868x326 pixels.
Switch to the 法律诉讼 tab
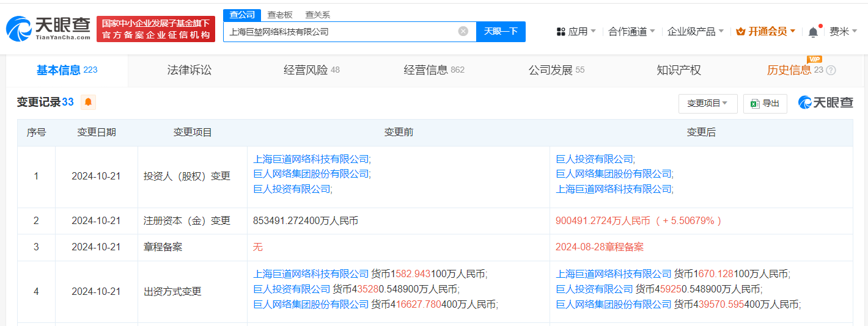[189, 70]
